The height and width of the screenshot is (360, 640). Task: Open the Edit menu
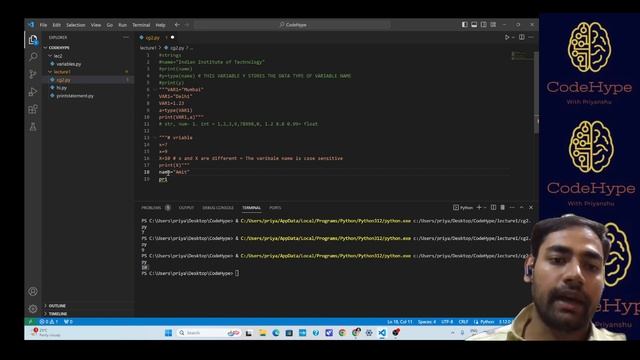pyautogui.click(x=57, y=25)
